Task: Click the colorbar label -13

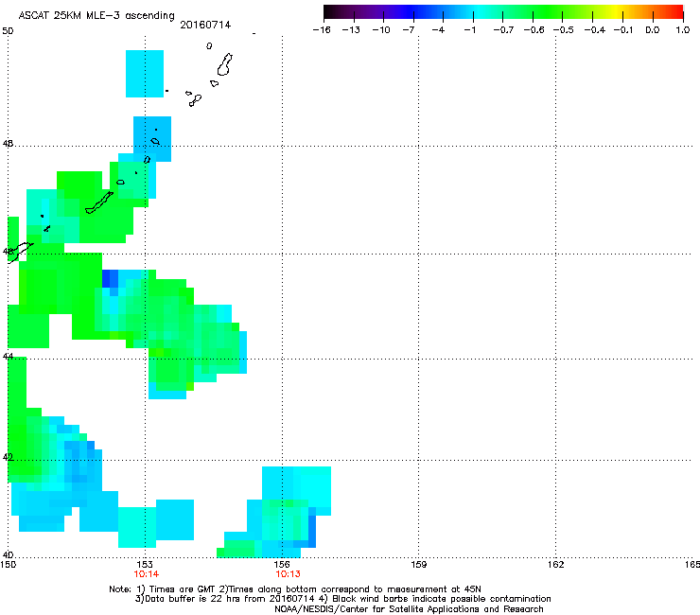Action: point(351,30)
